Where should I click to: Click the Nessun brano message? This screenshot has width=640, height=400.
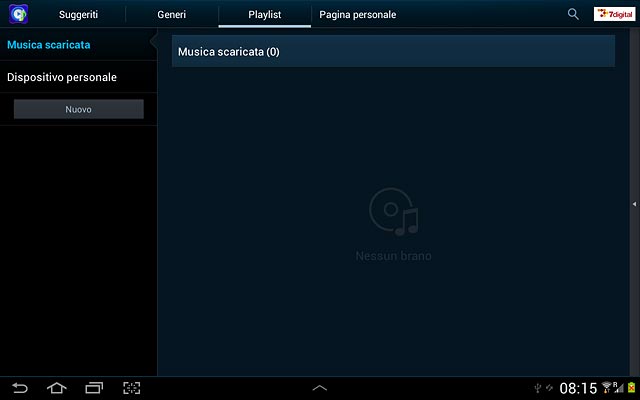393,256
